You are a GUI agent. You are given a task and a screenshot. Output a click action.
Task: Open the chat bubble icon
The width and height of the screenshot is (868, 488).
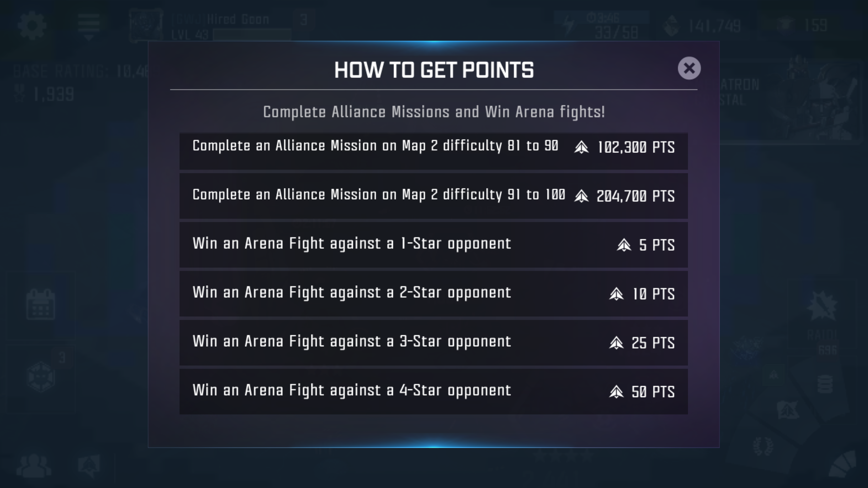pyautogui.click(x=89, y=466)
